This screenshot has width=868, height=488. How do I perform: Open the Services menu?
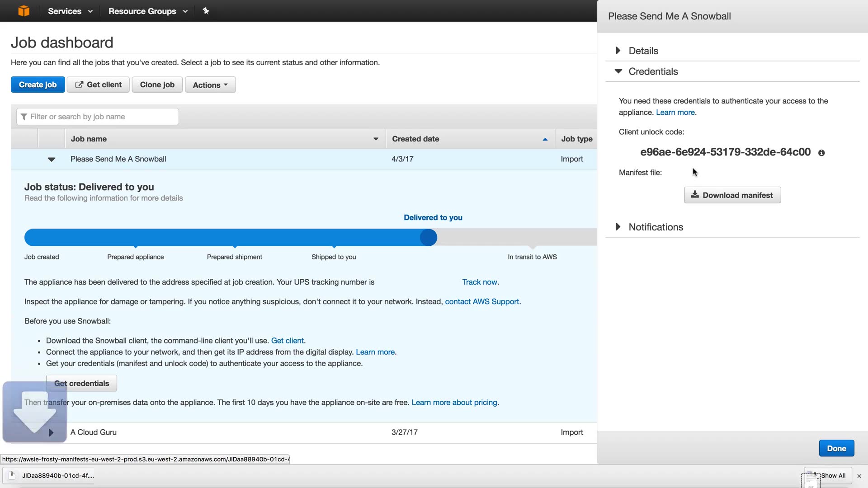(70, 11)
